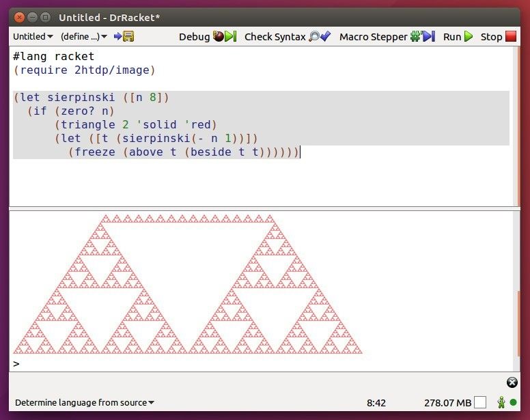Run the program with green arrow
530x420 pixels.
458,36
